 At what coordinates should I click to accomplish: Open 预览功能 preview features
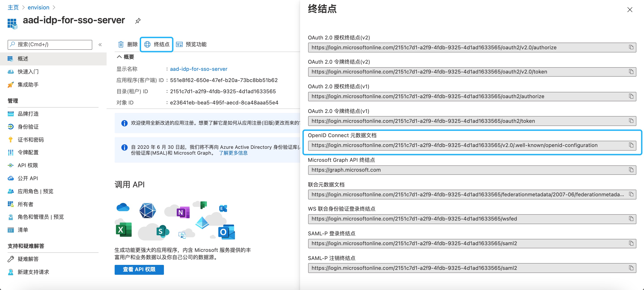point(191,44)
